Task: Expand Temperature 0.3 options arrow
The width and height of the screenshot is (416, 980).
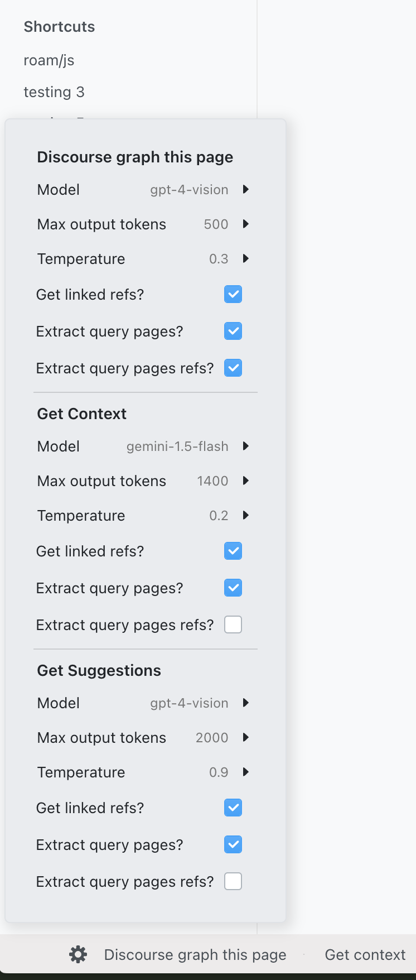Action: point(245,259)
